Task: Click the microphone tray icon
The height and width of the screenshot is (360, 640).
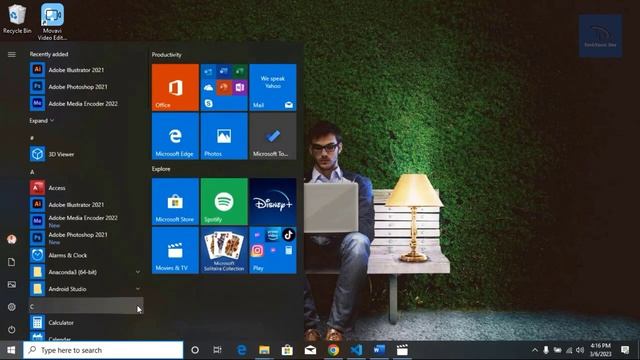Action: (x=546, y=350)
